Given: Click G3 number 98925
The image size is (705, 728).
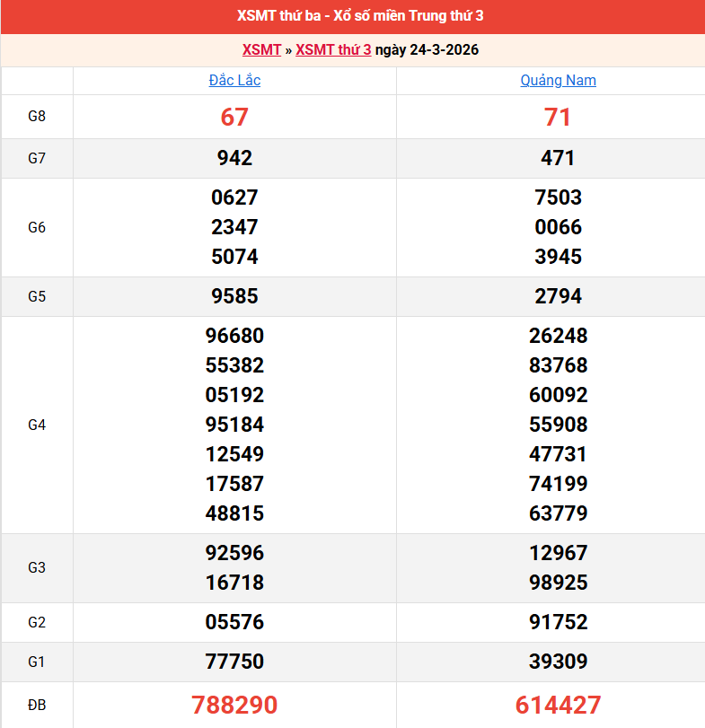Looking at the screenshot, I should click(x=558, y=583).
